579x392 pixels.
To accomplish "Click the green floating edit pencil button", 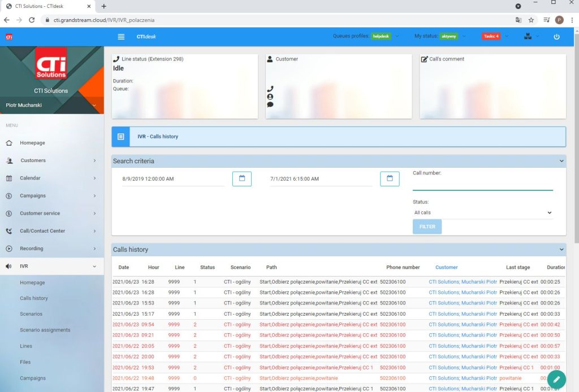I will [556, 379].
